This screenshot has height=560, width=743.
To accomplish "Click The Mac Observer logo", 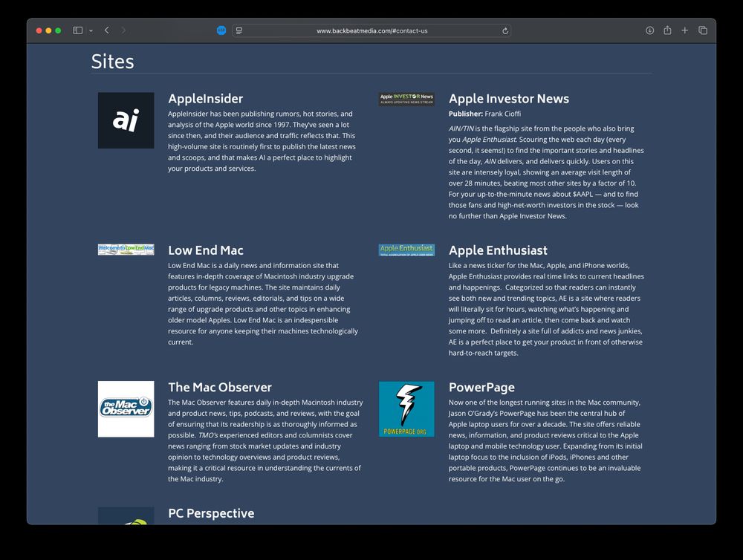I will 126,409.
